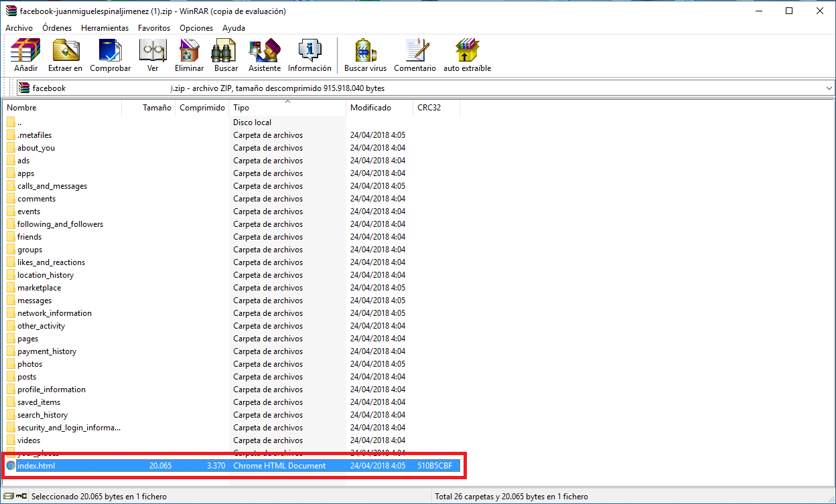Sort by Modificado column header
This screenshot has height=504, width=836.
tap(380, 108)
